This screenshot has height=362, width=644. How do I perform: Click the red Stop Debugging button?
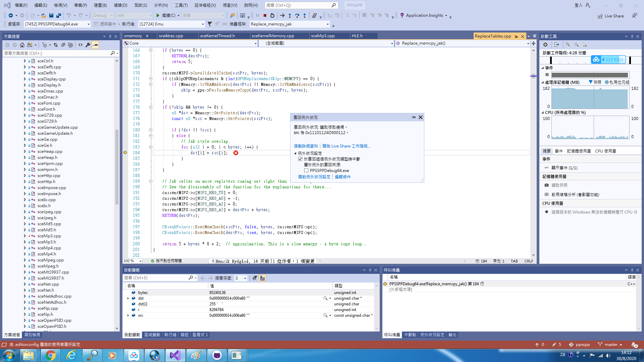265,15
